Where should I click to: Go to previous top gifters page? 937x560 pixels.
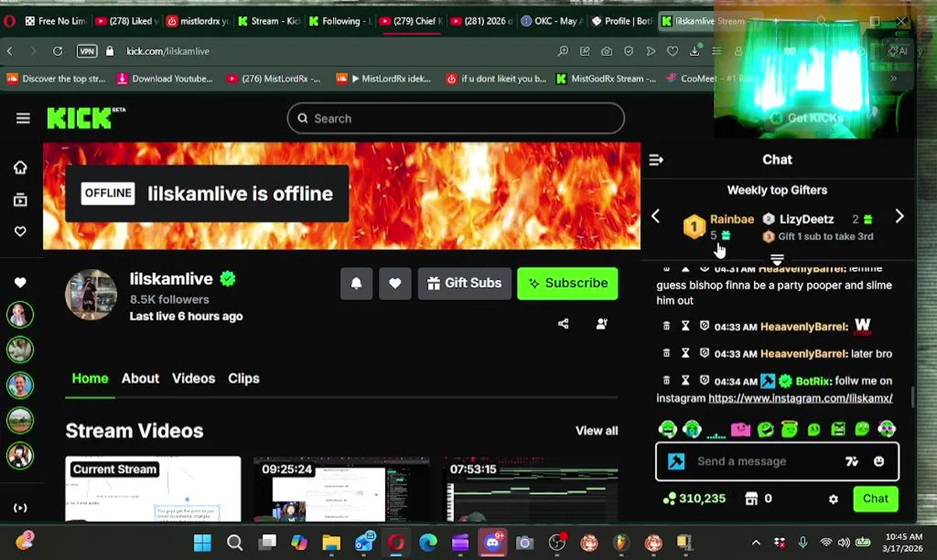coord(655,217)
